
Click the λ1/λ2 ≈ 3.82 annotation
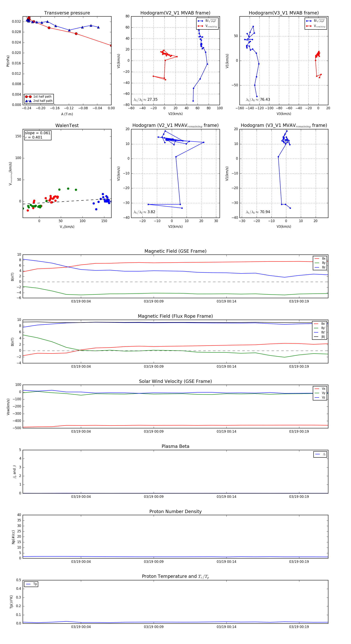pyautogui.click(x=144, y=212)
